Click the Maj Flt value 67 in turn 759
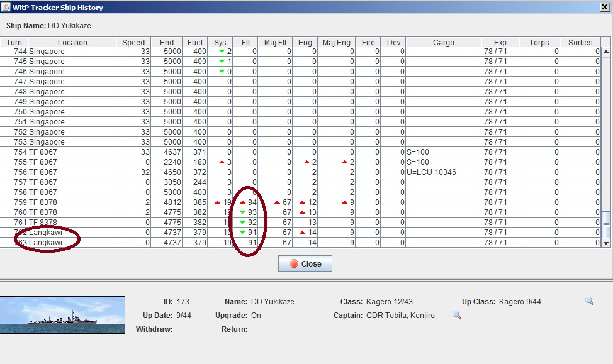The image size is (613, 364). coord(275,202)
